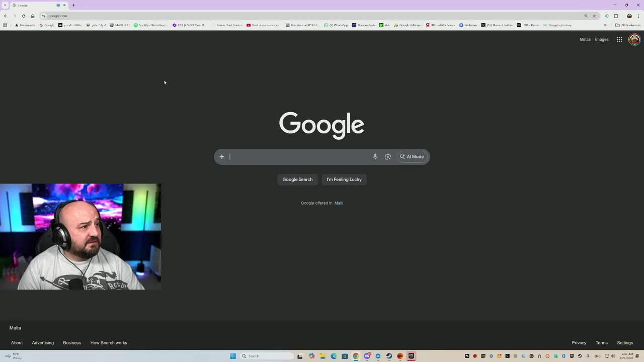644x362 pixels.
Task: Click the voice search microphone icon
Action: click(x=375, y=156)
